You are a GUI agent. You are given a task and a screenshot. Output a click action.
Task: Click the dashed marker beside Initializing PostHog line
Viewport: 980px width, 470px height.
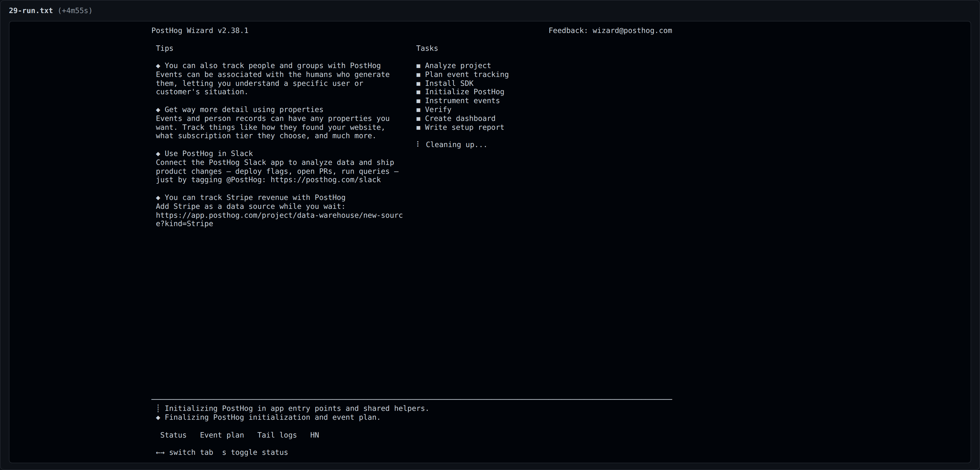click(x=158, y=409)
